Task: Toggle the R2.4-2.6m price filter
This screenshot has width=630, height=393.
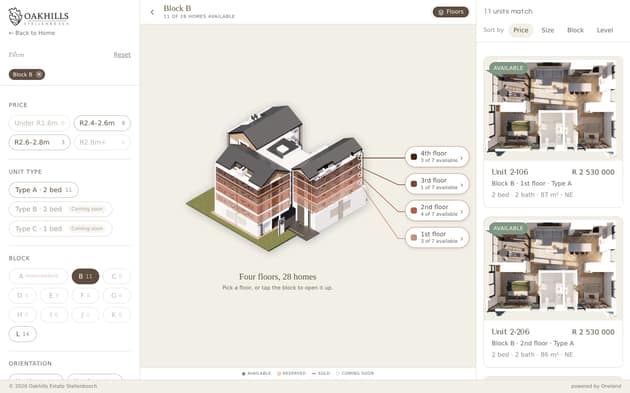Action: point(102,123)
